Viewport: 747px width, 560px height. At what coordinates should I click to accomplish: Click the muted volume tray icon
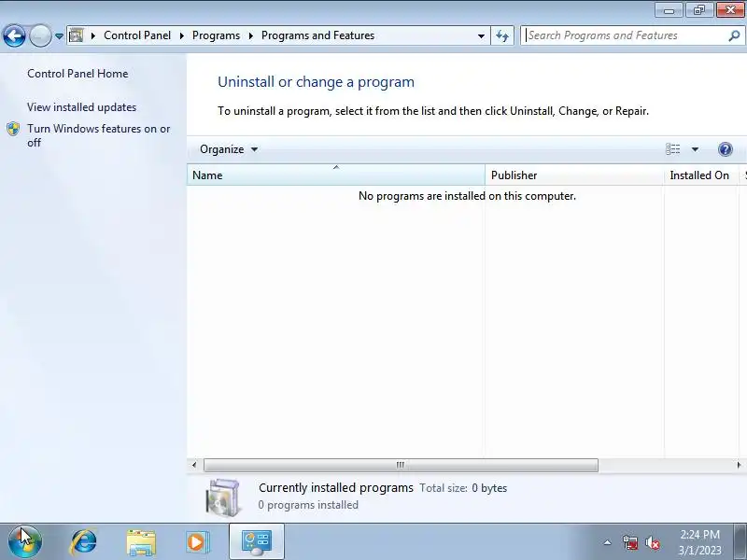pyautogui.click(x=653, y=543)
